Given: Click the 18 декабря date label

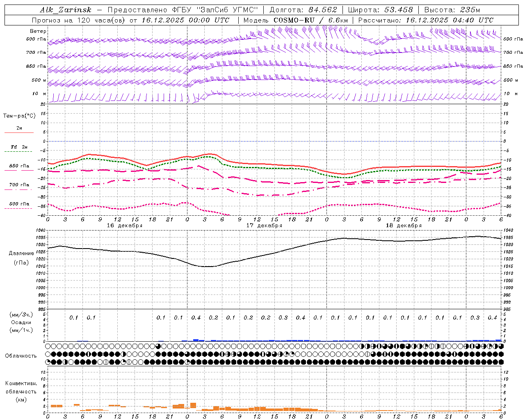Looking at the screenshot, I should (404, 226).
